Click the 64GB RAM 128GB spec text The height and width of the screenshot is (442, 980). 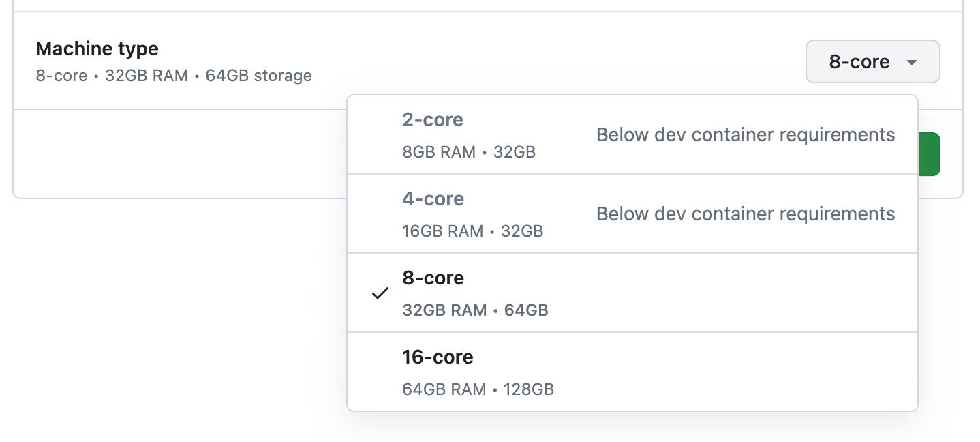pos(478,389)
